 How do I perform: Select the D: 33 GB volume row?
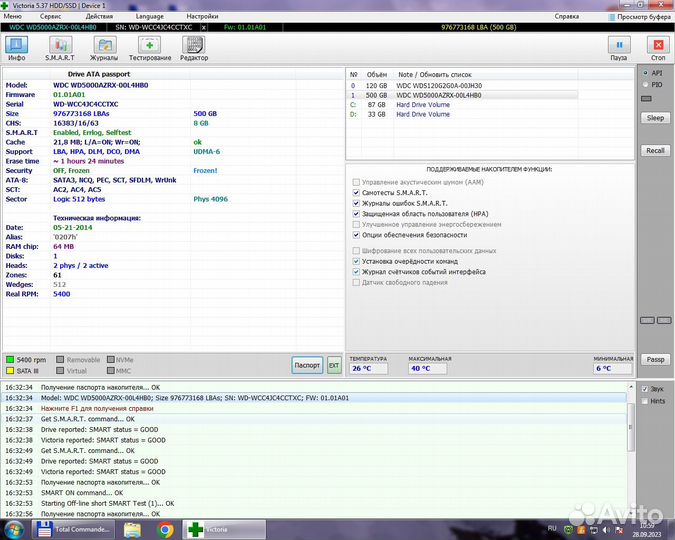[463, 114]
